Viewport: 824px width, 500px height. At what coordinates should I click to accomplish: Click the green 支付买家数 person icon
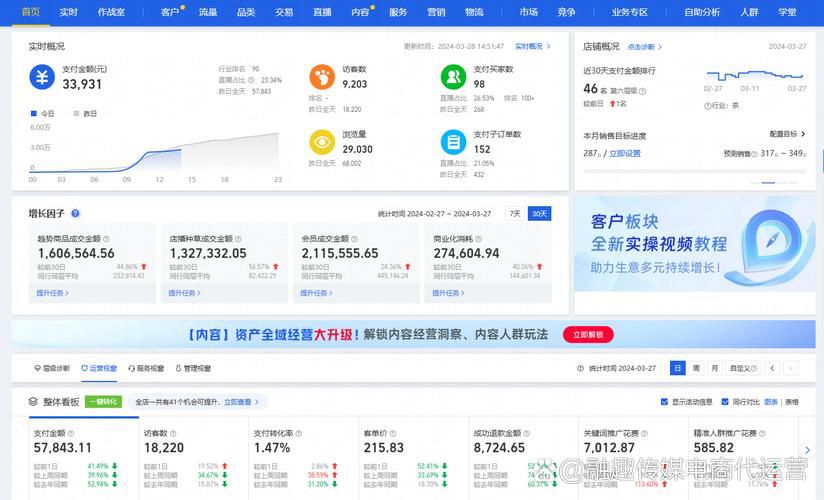pos(453,77)
